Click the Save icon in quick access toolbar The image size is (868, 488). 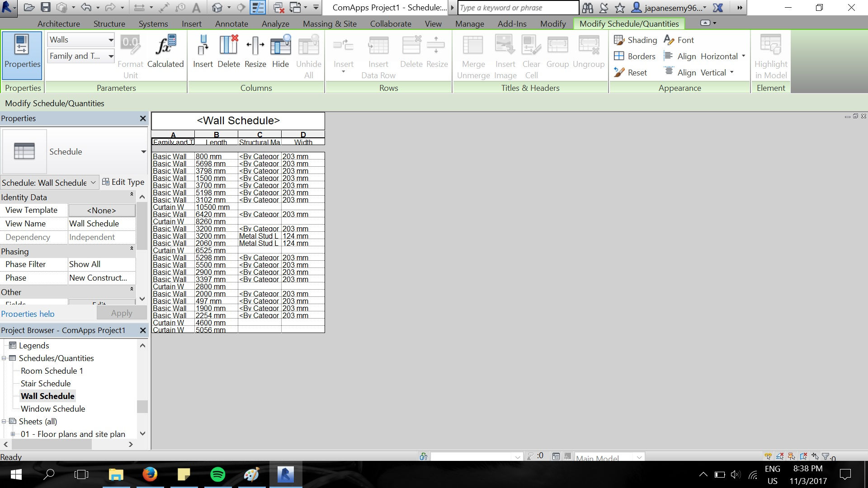pos(46,7)
